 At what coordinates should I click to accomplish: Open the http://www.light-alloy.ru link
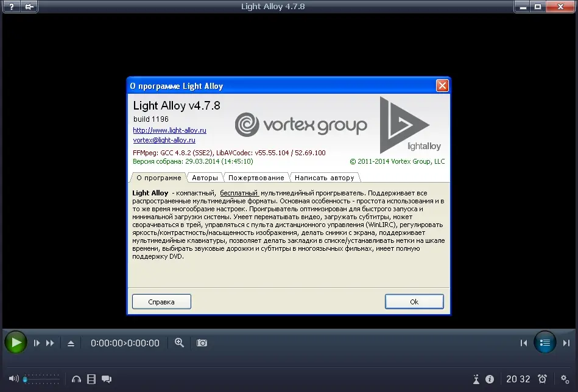pos(169,130)
